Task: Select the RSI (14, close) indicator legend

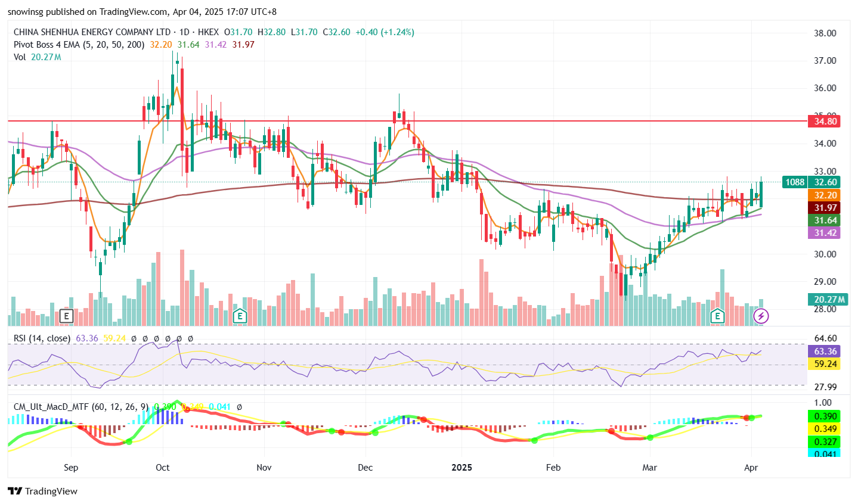Action: click(42, 338)
